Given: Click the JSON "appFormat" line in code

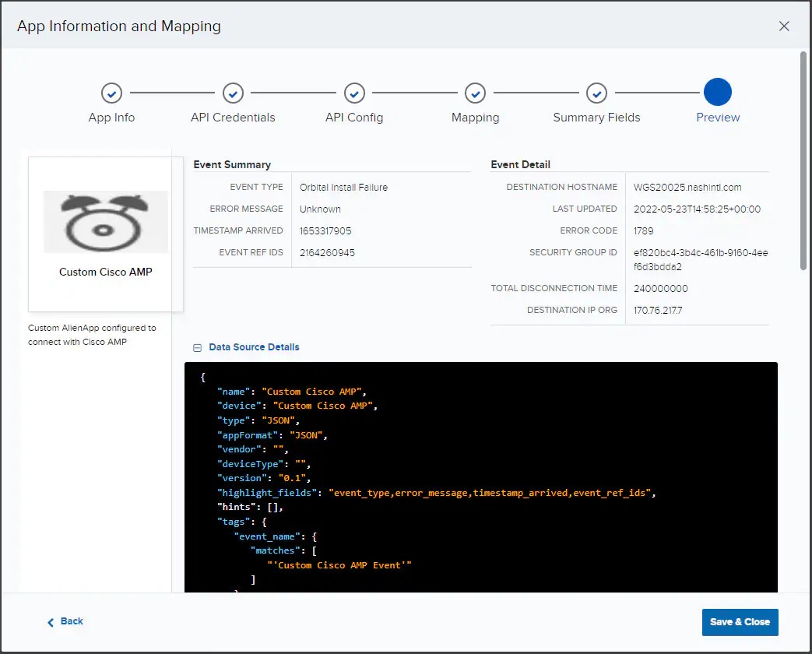Looking at the screenshot, I should pos(272,435).
